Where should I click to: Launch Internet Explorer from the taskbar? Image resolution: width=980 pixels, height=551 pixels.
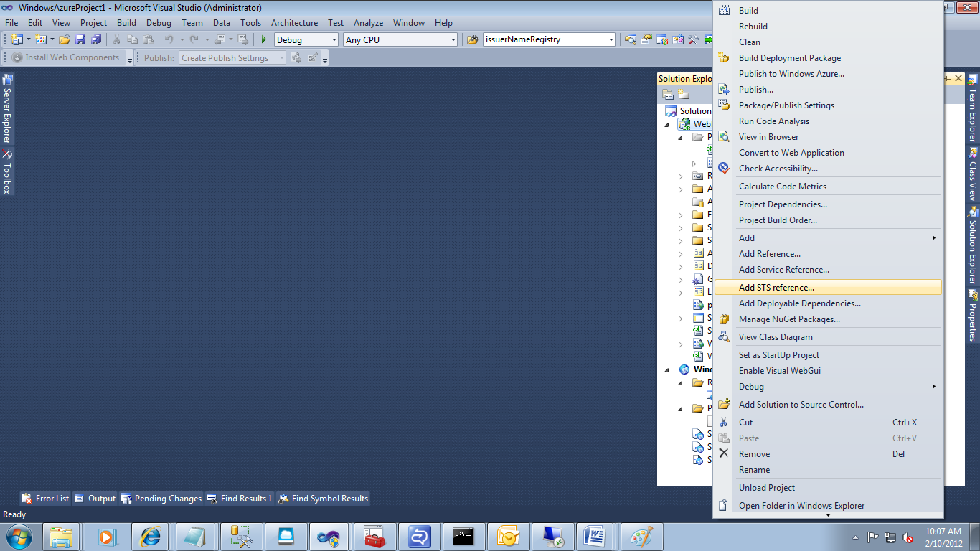click(x=150, y=536)
